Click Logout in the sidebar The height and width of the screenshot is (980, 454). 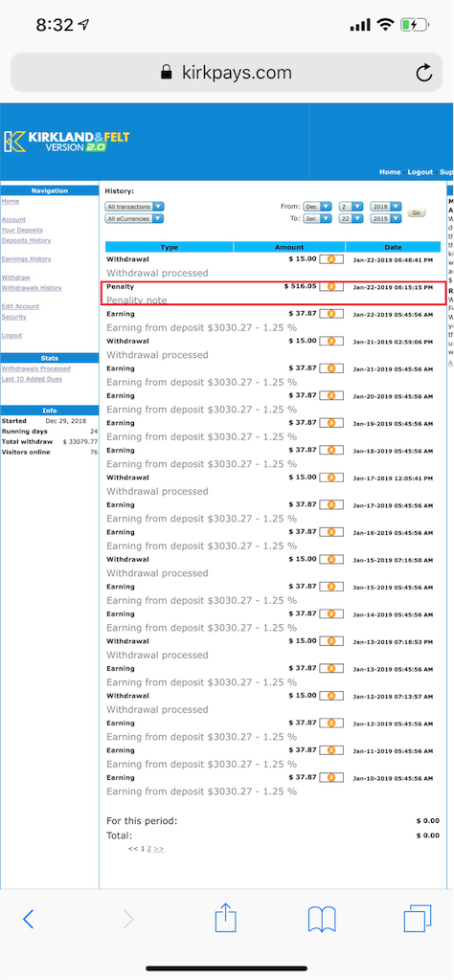pos(11,335)
